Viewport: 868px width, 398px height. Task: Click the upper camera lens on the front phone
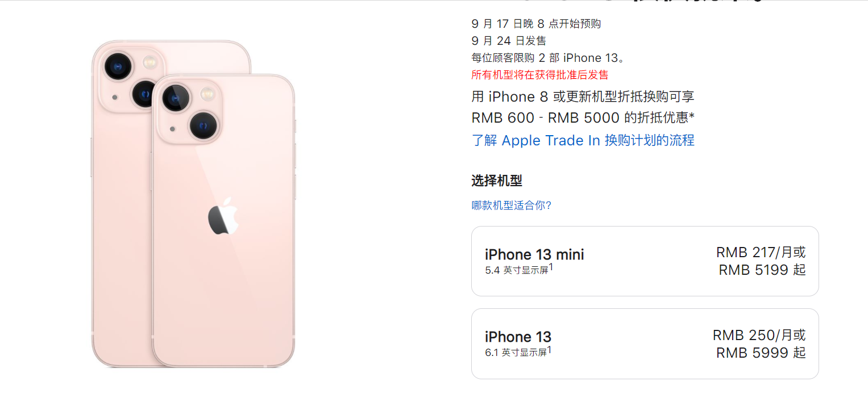(x=176, y=98)
